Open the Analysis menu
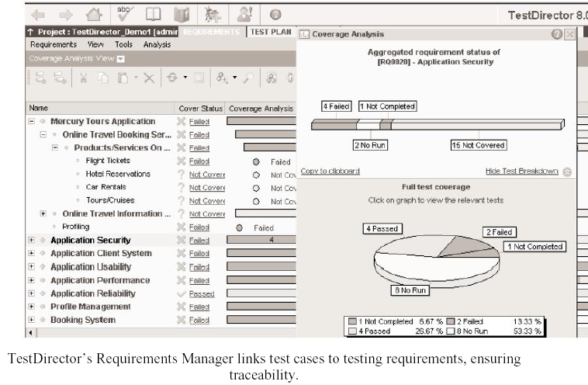Viewport: 588px width, 385px height. [157, 45]
